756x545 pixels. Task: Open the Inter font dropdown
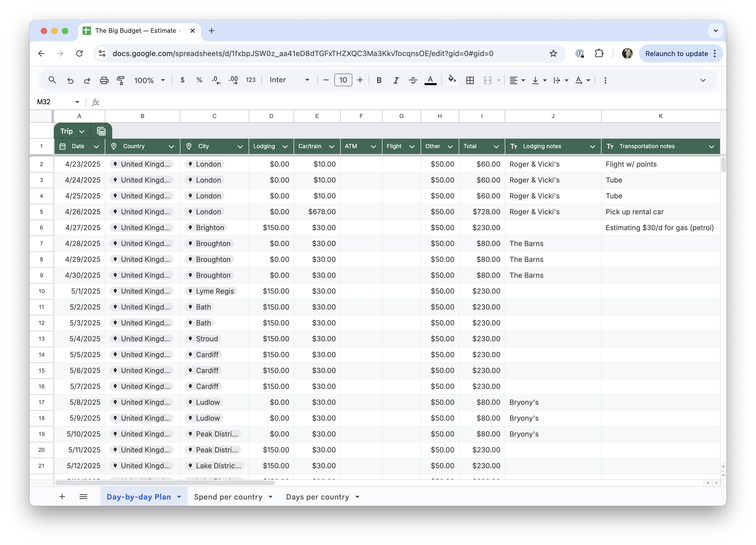(289, 80)
